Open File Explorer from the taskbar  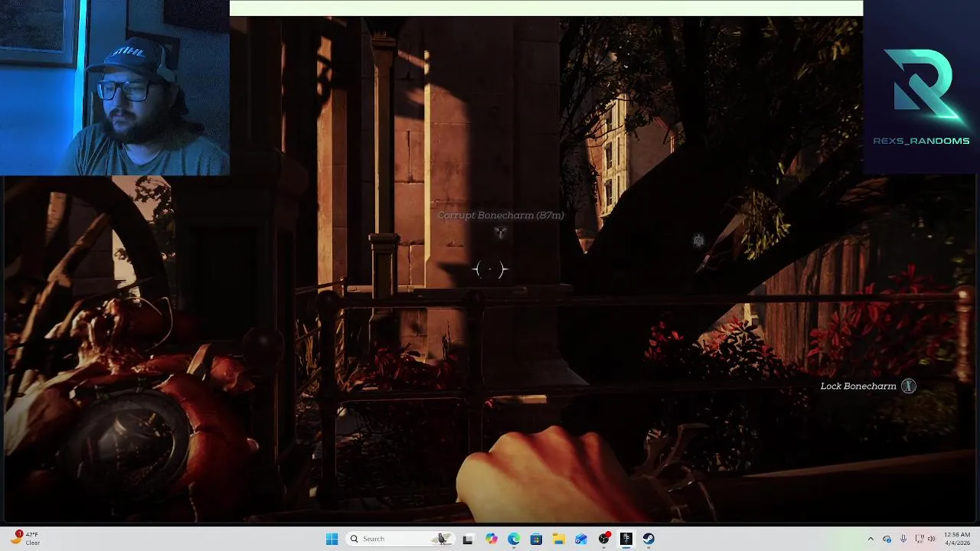[558, 539]
